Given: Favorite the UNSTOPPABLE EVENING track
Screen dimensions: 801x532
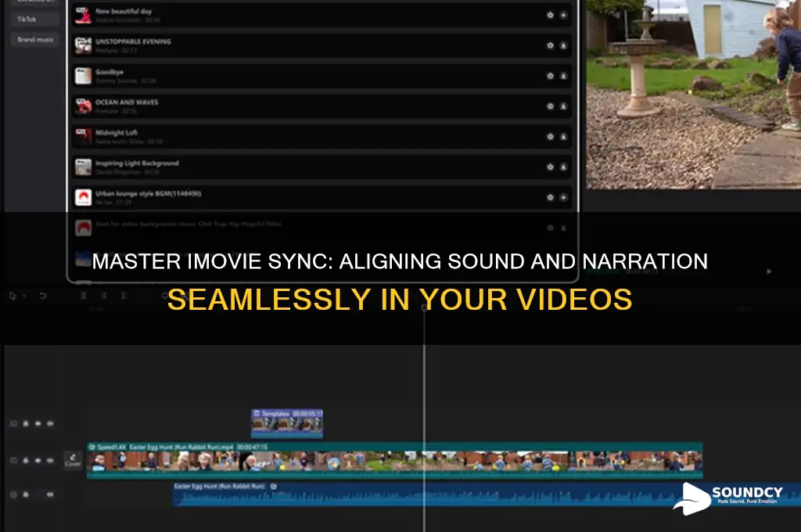Looking at the screenshot, I should (x=550, y=45).
